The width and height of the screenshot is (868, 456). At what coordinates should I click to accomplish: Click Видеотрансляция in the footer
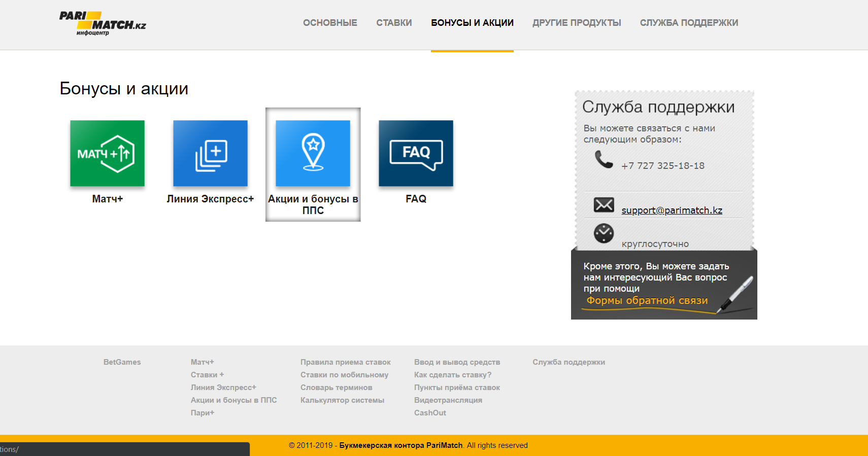point(448,400)
